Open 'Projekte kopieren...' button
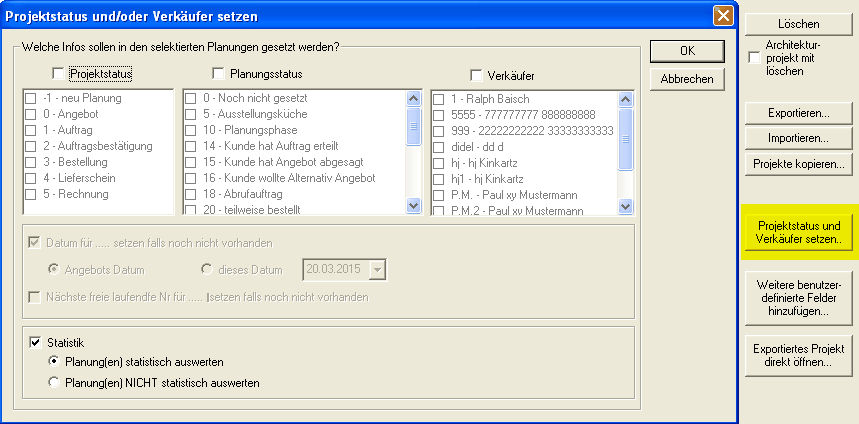The image size is (859, 424). click(797, 163)
